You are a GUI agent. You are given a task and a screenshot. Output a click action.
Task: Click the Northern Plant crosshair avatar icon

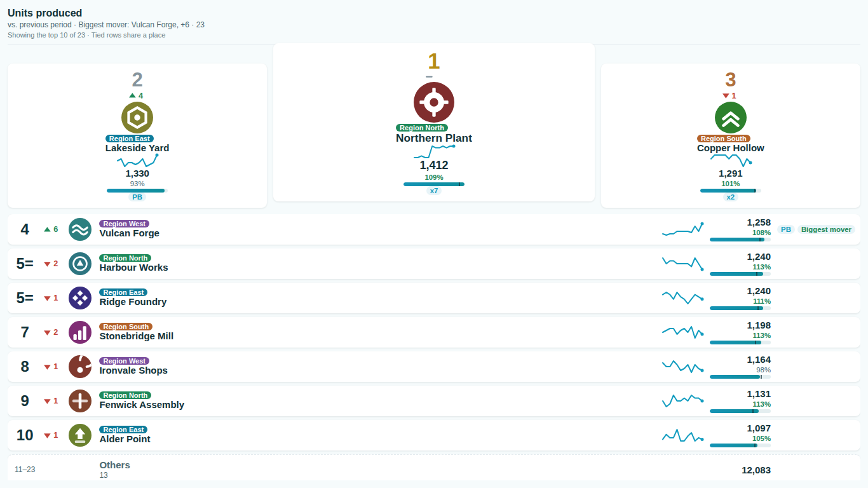(x=434, y=102)
